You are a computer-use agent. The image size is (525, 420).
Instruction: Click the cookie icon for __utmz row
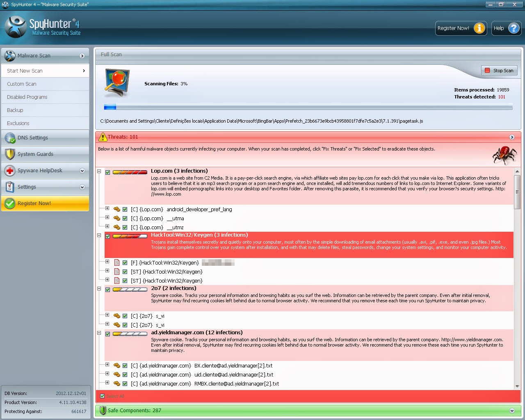[x=117, y=227]
